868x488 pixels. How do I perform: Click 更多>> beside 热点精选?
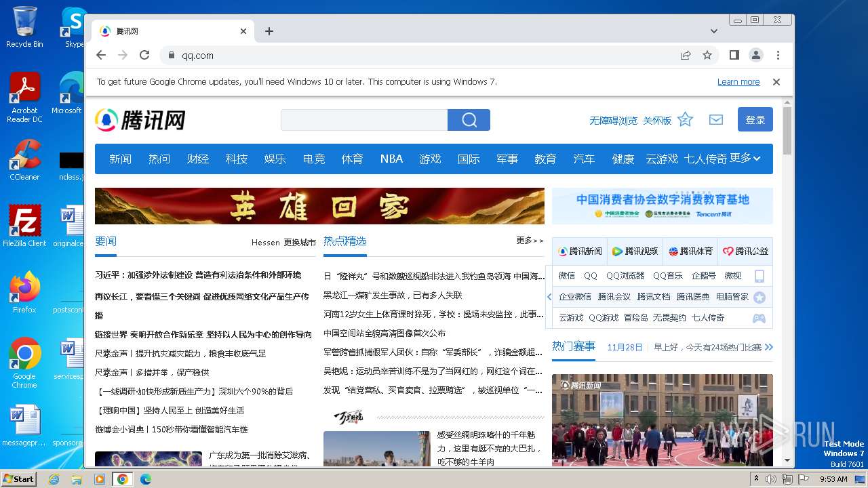(x=530, y=241)
